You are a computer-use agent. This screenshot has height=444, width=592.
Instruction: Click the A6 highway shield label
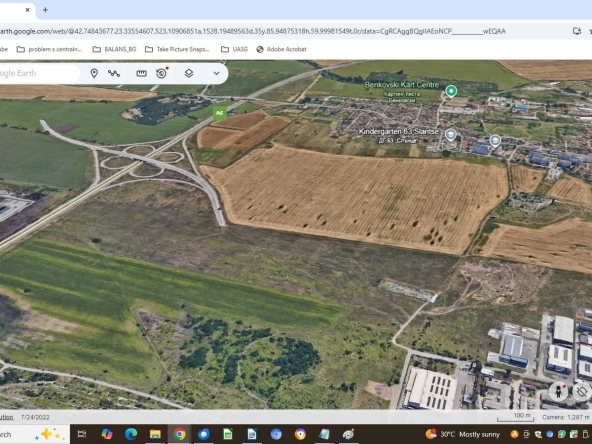[x=219, y=113]
